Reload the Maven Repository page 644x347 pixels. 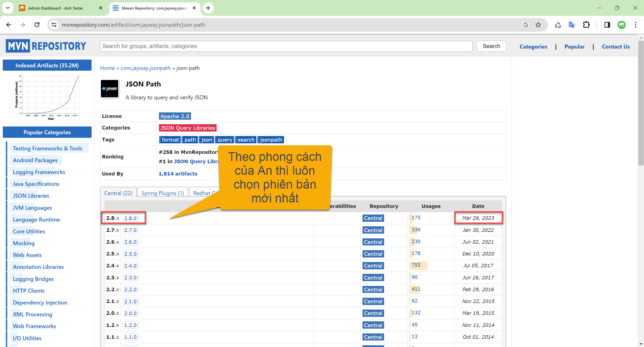coord(37,25)
